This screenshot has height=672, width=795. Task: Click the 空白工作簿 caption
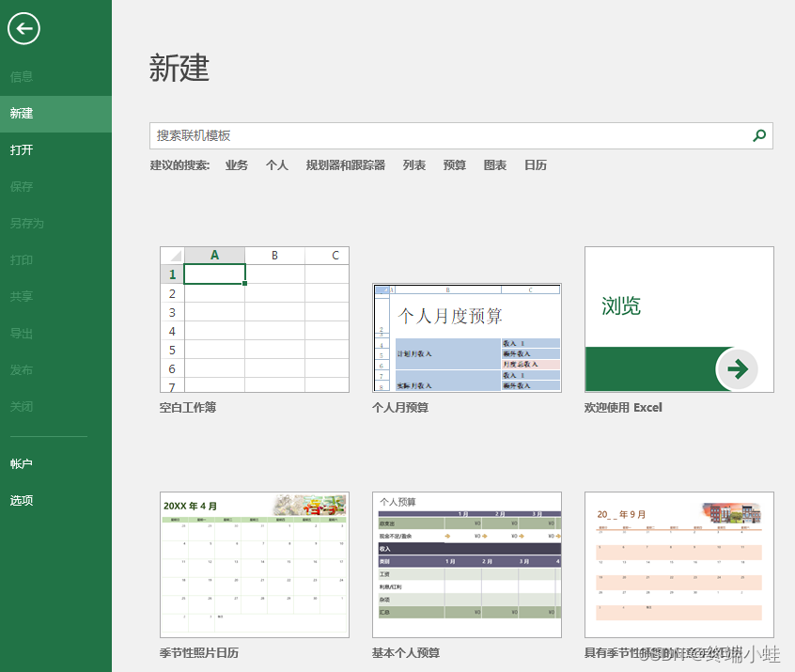[188, 408]
